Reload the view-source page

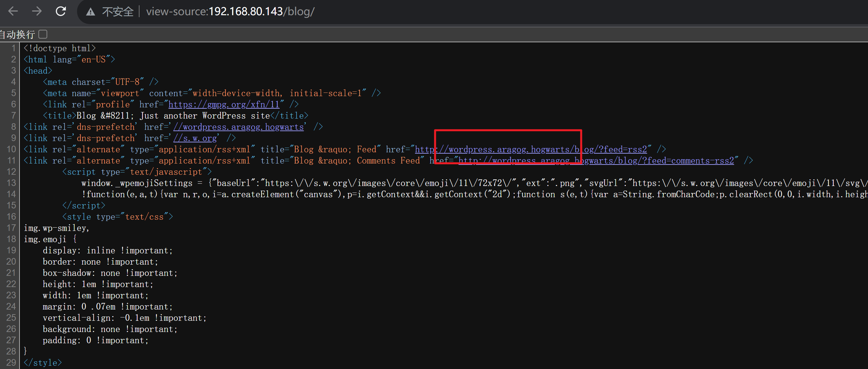click(60, 12)
